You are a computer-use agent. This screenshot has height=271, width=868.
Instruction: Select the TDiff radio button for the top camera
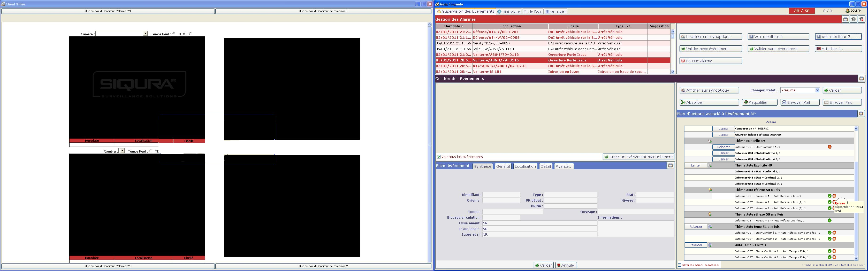(191, 34)
